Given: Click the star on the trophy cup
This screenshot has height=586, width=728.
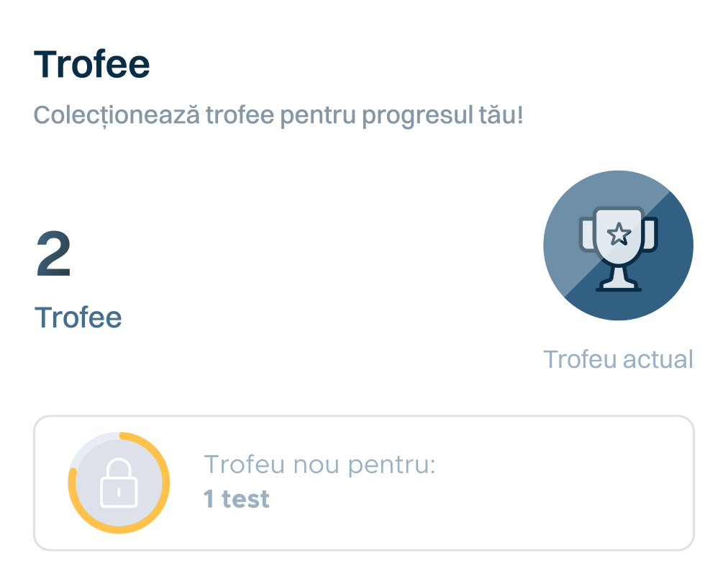Looking at the screenshot, I should click(x=619, y=233).
